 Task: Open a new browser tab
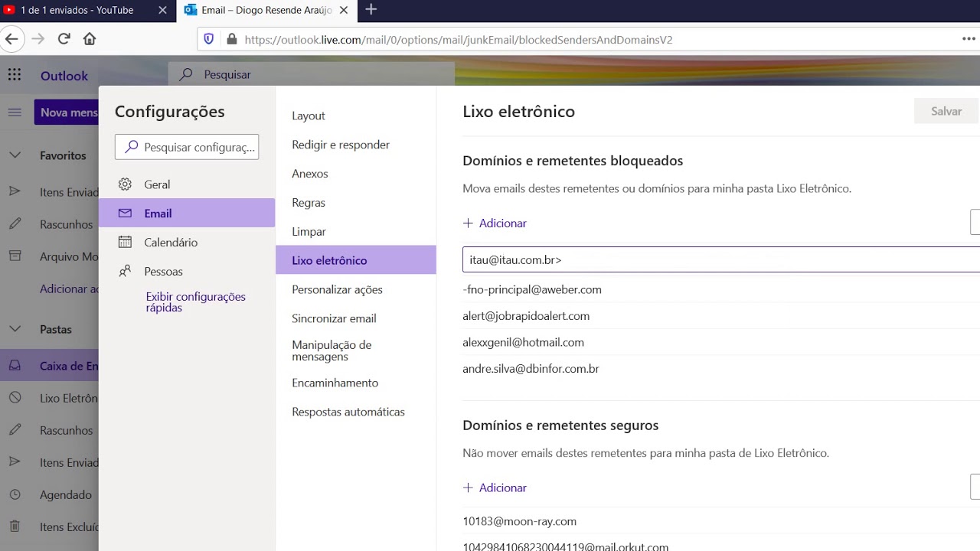tap(371, 10)
